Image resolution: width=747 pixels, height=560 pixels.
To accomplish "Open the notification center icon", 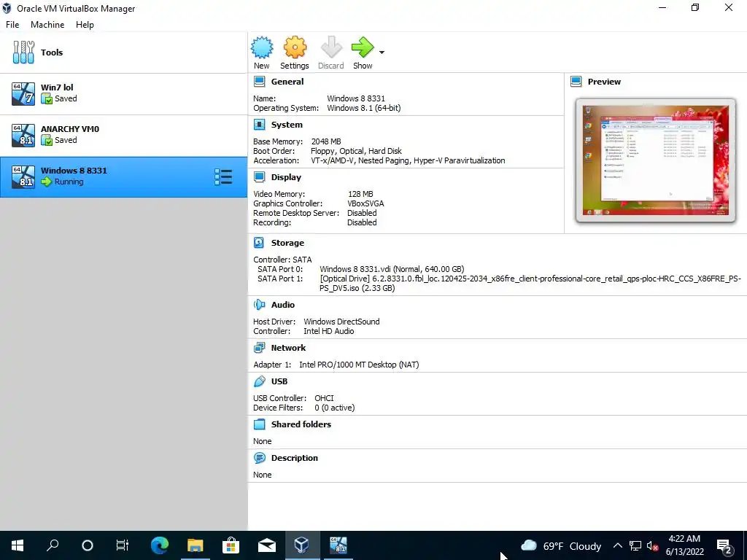I will tap(724, 546).
